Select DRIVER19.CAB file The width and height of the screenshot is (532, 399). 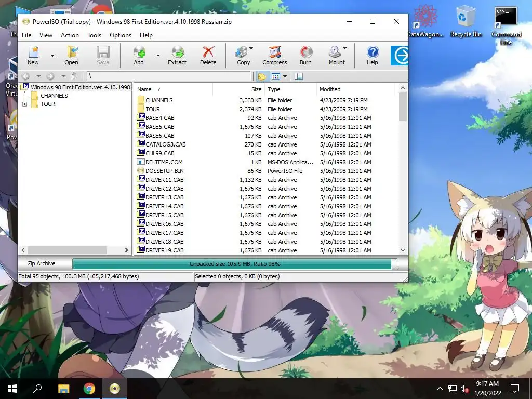165,250
